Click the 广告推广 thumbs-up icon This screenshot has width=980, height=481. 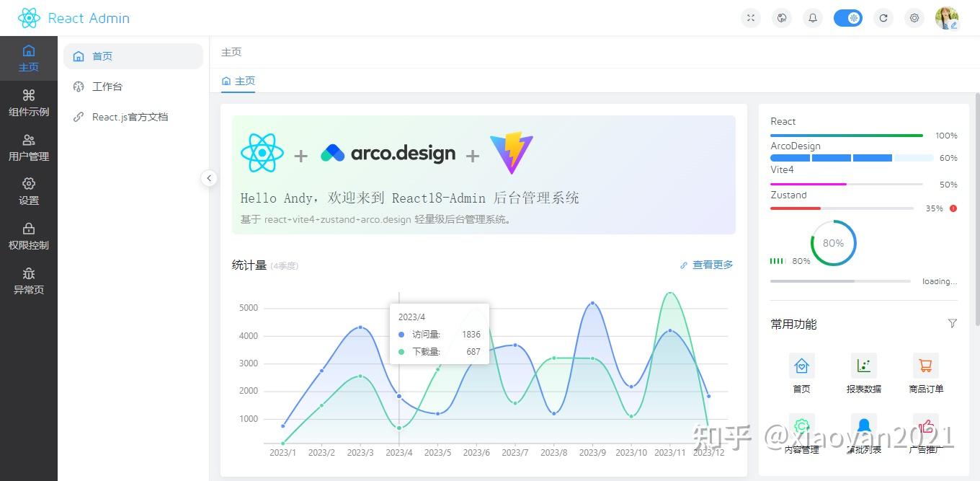point(925,426)
